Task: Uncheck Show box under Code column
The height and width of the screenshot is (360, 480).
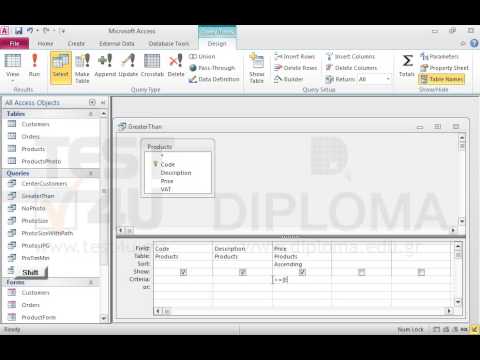Action: [x=183, y=272]
